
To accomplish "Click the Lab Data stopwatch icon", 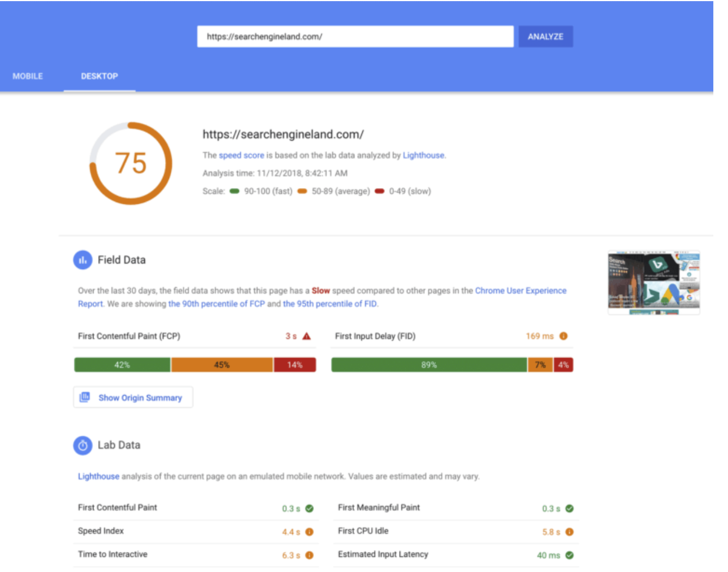I will coord(83,445).
